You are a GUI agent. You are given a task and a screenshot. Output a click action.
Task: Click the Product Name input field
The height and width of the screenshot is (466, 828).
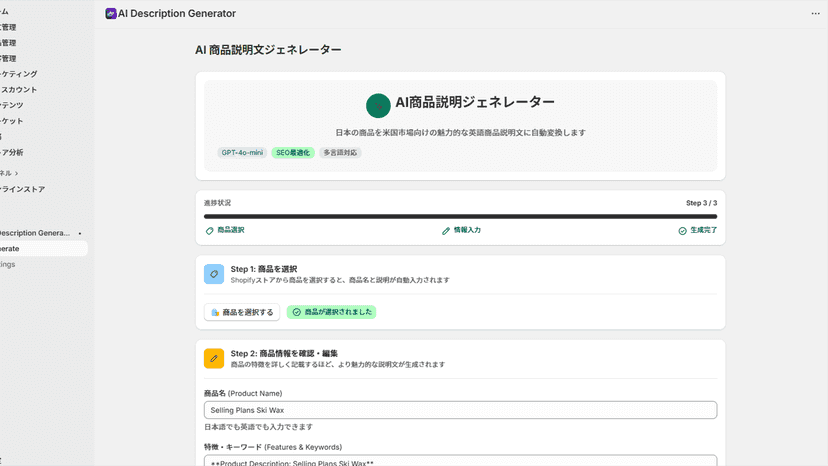tap(460, 410)
